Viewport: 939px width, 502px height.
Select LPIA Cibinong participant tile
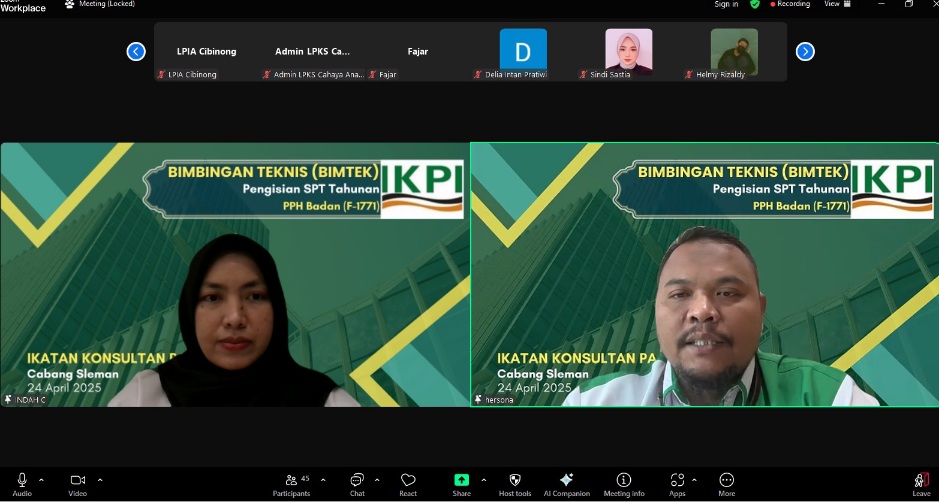coord(207,52)
